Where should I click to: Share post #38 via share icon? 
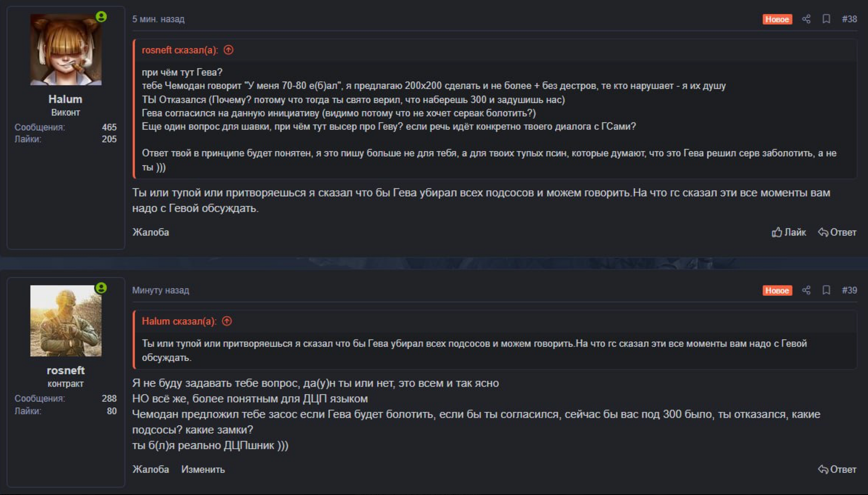(x=806, y=19)
